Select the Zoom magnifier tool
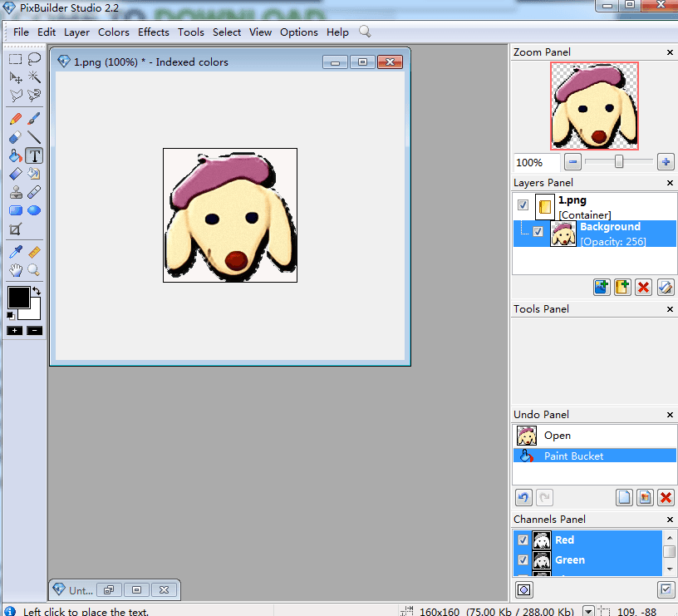Image resolution: width=678 pixels, height=616 pixels. pyautogui.click(x=33, y=270)
